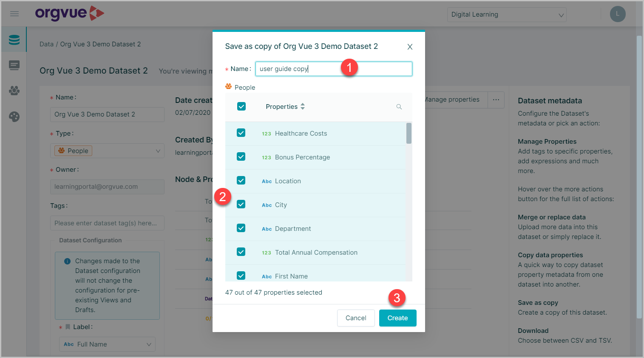This screenshot has height=358, width=644.
Task: Click the Merge or replace data heading
Action: pyautogui.click(x=552, y=217)
